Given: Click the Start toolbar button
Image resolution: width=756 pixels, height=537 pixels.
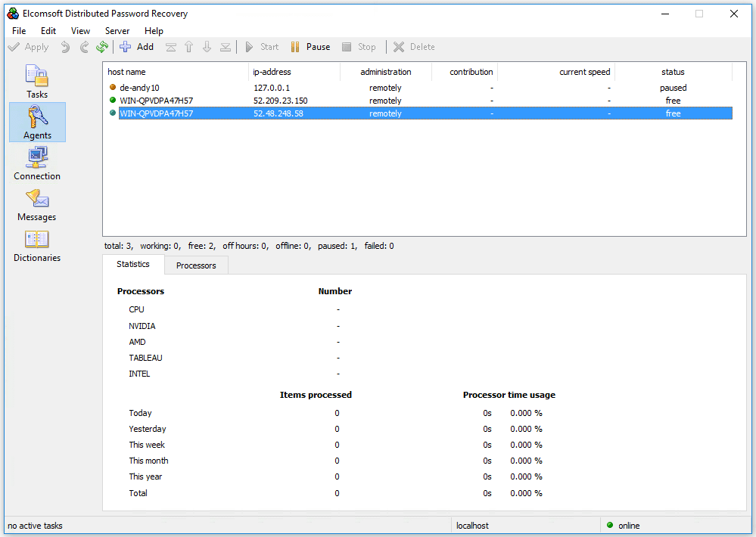Looking at the screenshot, I should click(262, 47).
